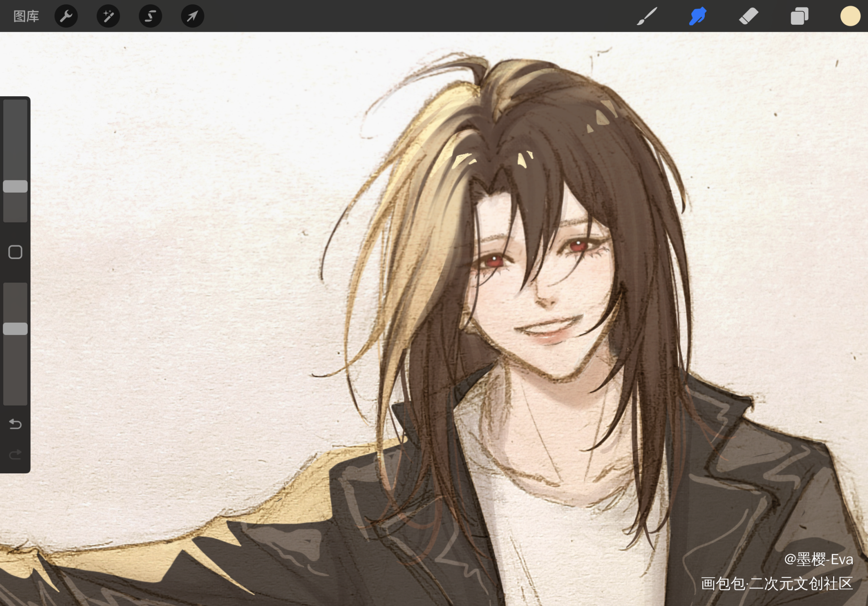This screenshot has height=606, width=868.
Task: Click the brush opacity slider handle
Action: (15, 329)
